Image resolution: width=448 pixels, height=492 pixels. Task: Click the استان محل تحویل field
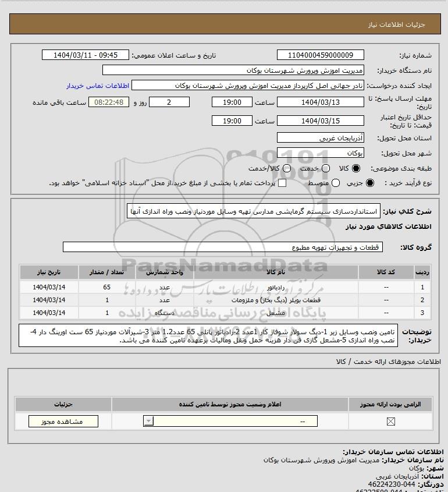pyautogui.click(x=321, y=138)
